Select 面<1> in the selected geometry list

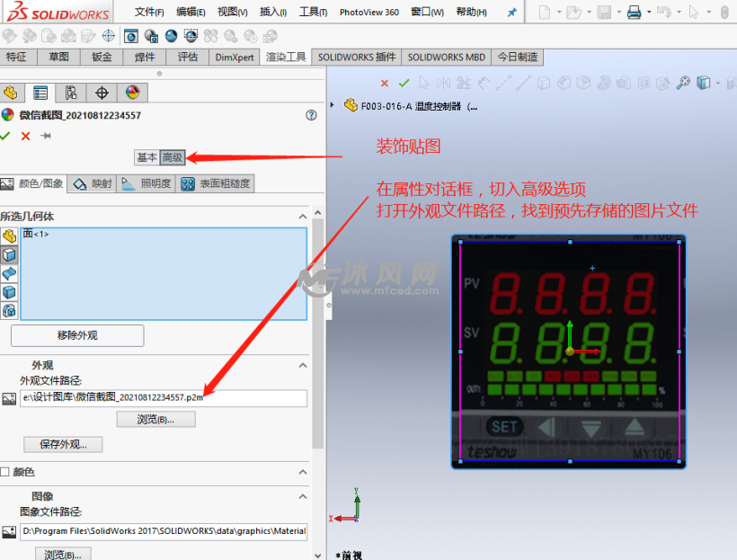pos(36,234)
